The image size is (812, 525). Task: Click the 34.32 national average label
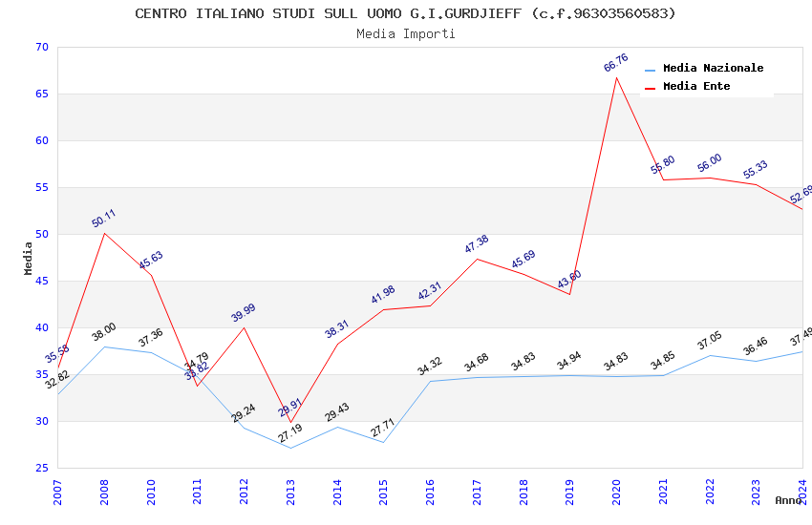(429, 366)
